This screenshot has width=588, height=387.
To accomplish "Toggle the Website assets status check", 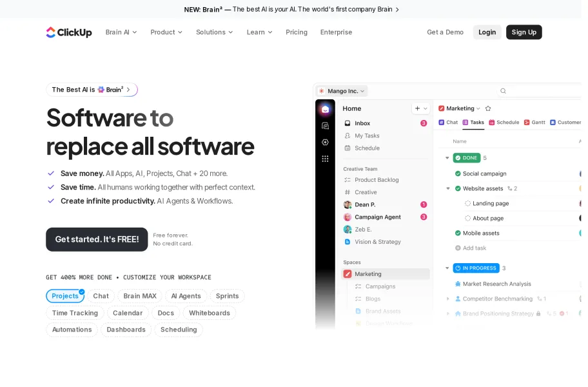I will click(x=458, y=188).
